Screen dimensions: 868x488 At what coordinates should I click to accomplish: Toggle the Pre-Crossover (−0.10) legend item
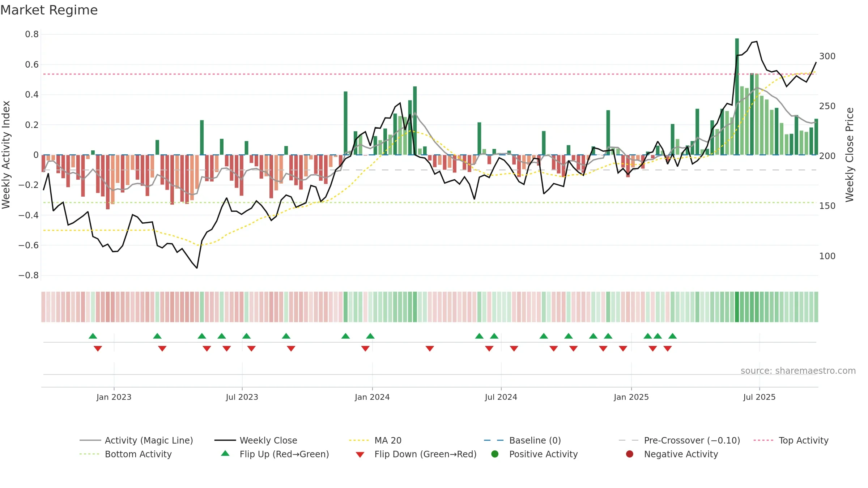click(679, 440)
